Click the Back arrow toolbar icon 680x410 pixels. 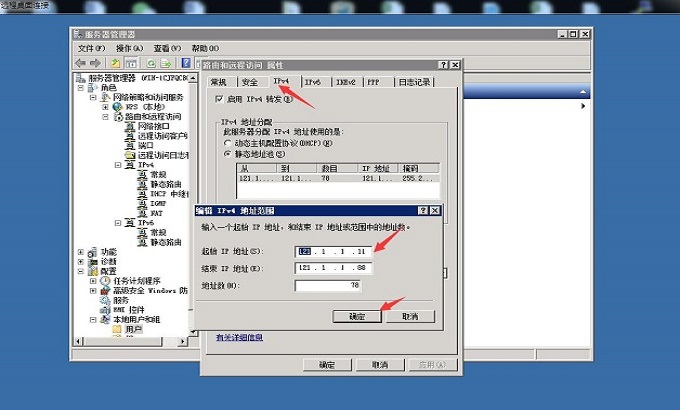pyautogui.click(x=81, y=63)
